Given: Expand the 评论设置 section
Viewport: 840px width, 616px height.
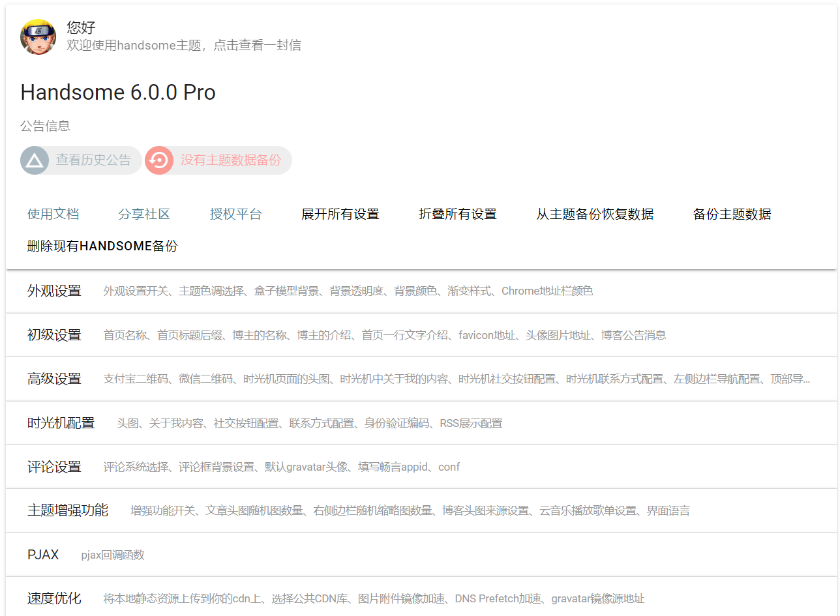Looking at the screenshot, I should pos(421,467).
